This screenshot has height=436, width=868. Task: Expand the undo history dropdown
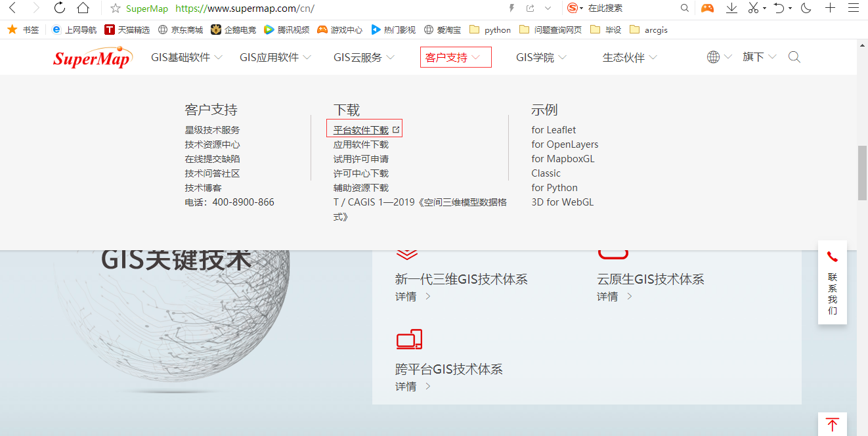tap(790, 9)
